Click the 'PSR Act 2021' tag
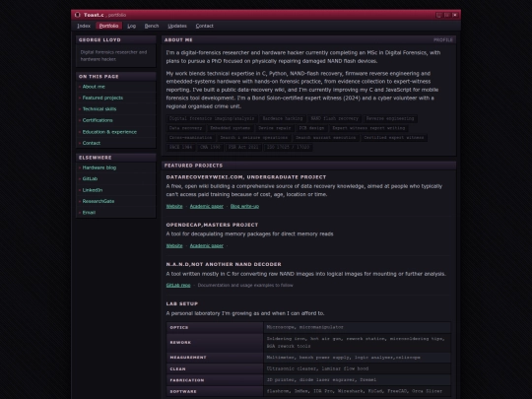 pyautogui.click(x=243, y=147)
